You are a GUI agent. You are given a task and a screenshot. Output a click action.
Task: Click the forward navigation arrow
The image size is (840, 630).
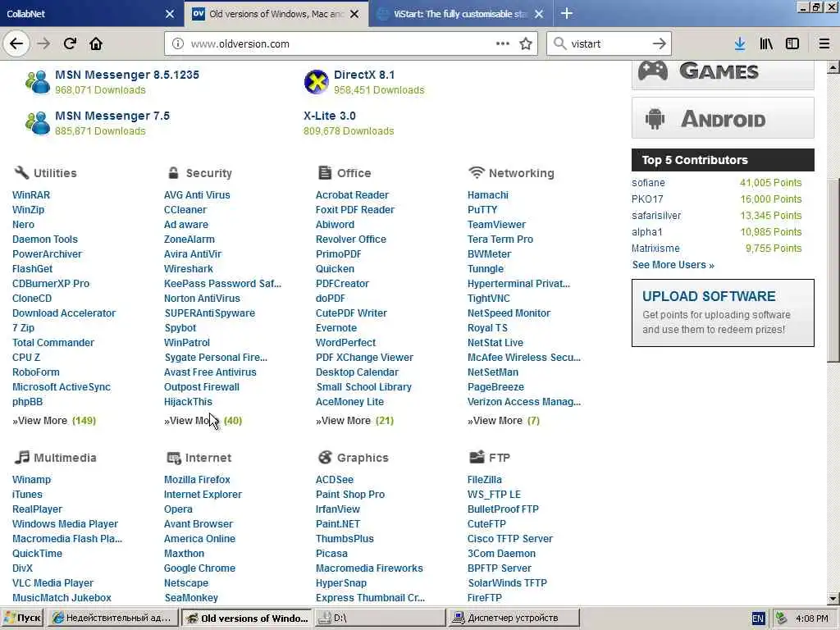(x=44, y=43)
